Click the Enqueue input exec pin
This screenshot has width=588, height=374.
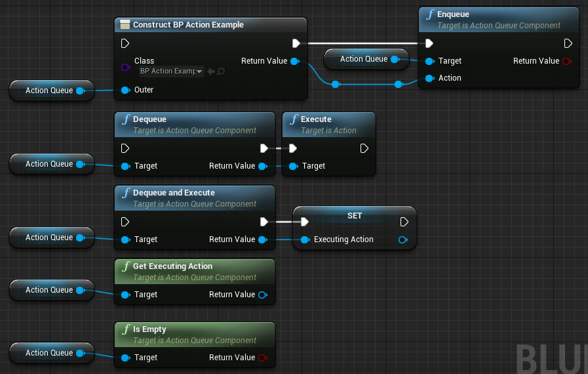pos(429,43)
